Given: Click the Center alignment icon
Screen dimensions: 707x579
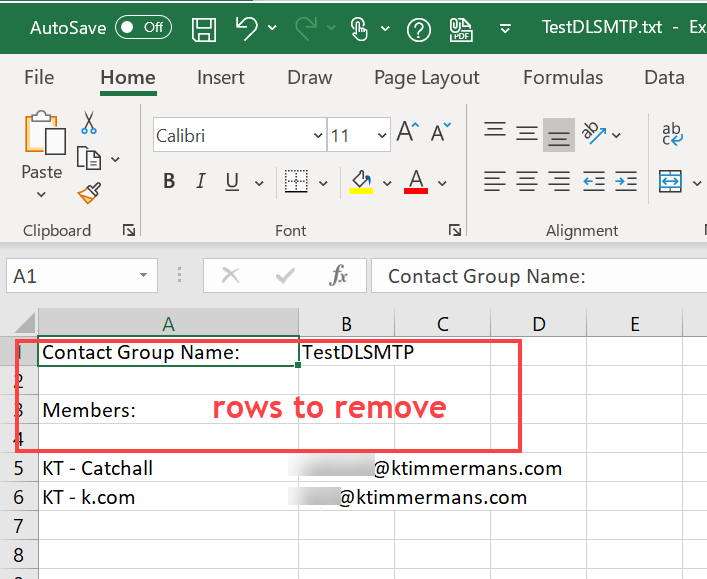Looking at the screenshot, I should 527,181.
